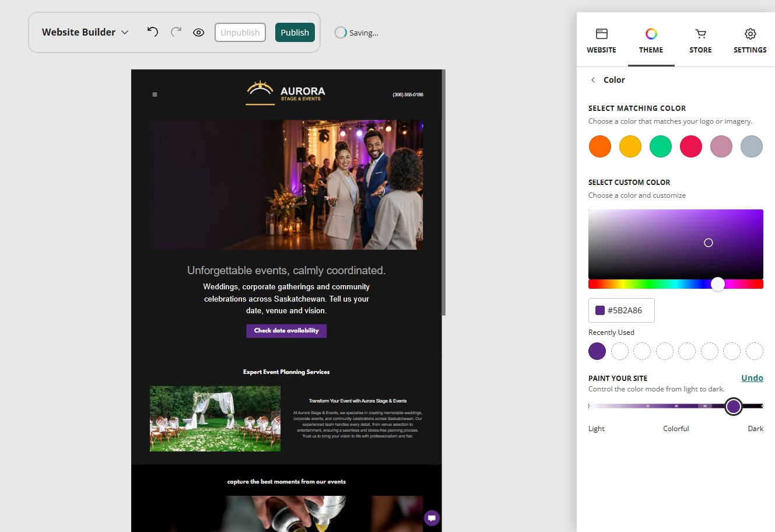Click the 'Expert Event Planning Services' heading
This screenshot has height=532, width=775.
click(x=286, y=372)
